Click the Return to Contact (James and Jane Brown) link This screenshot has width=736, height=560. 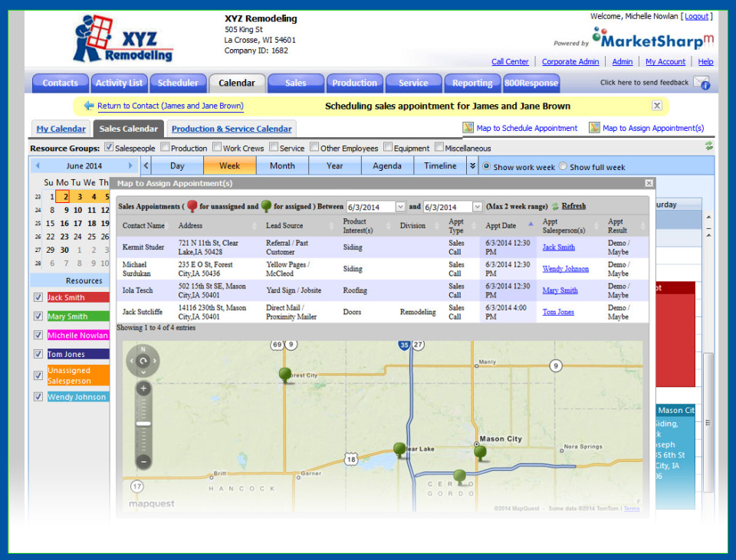coord(169,105)
